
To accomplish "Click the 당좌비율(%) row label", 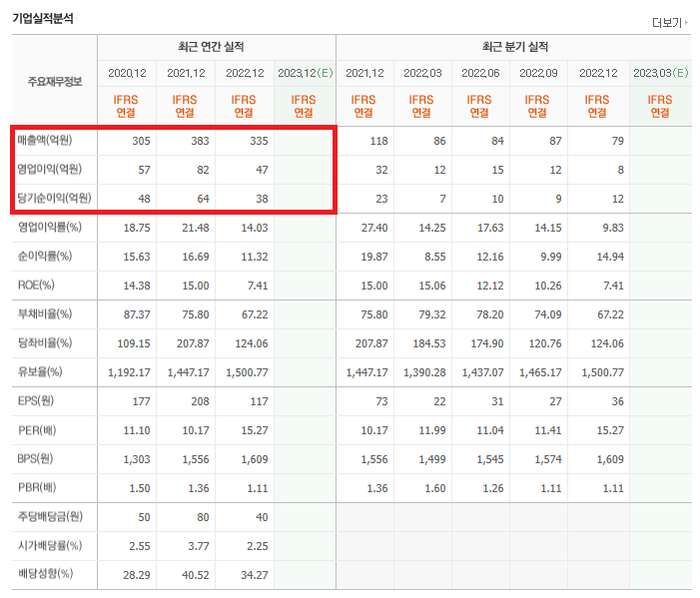I will 45,343.
